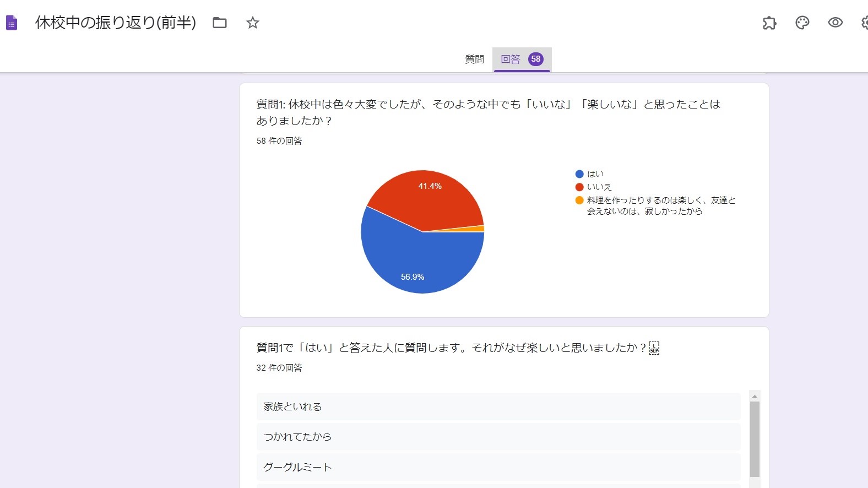Click the blue はい legend dot
The image size is (868, 488).
pyautogui.click(x=579, y=174)
